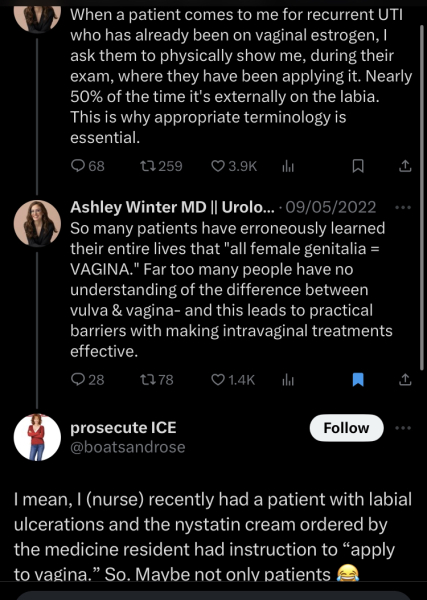Screen dimensions: 427x600
Task: Share the tweet with 1.4K likes
Action: tap(405, 380)
